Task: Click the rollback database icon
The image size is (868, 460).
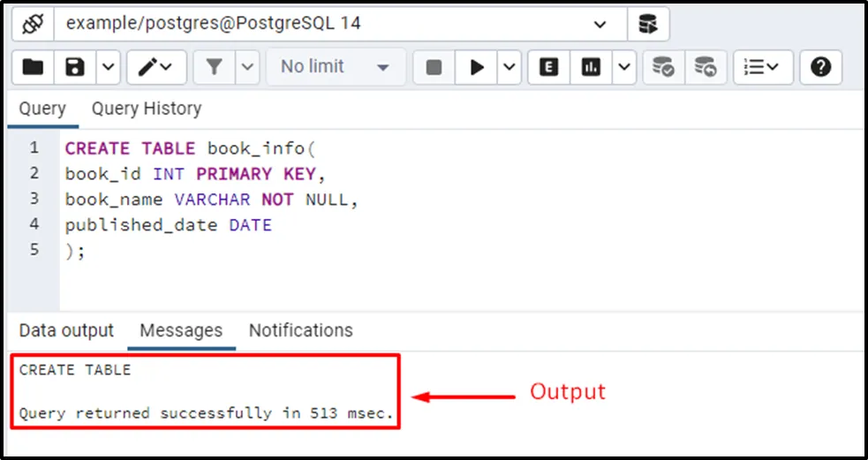Action: [706, 67]
